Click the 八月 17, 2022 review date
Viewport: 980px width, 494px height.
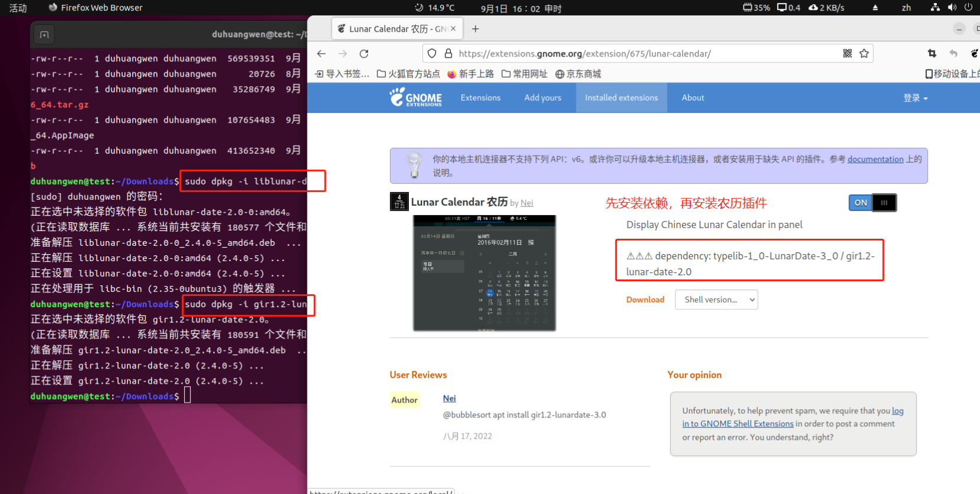coord(467,436)
